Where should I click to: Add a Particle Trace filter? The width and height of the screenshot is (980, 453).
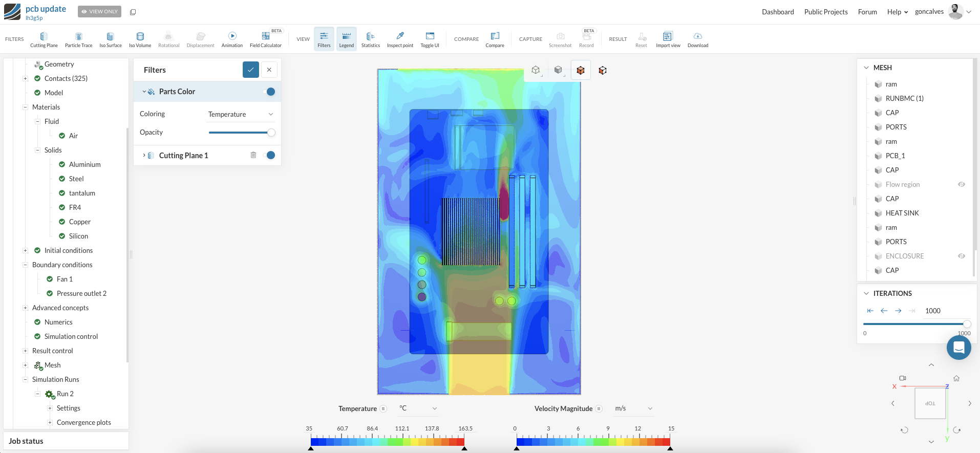(78, 39)
